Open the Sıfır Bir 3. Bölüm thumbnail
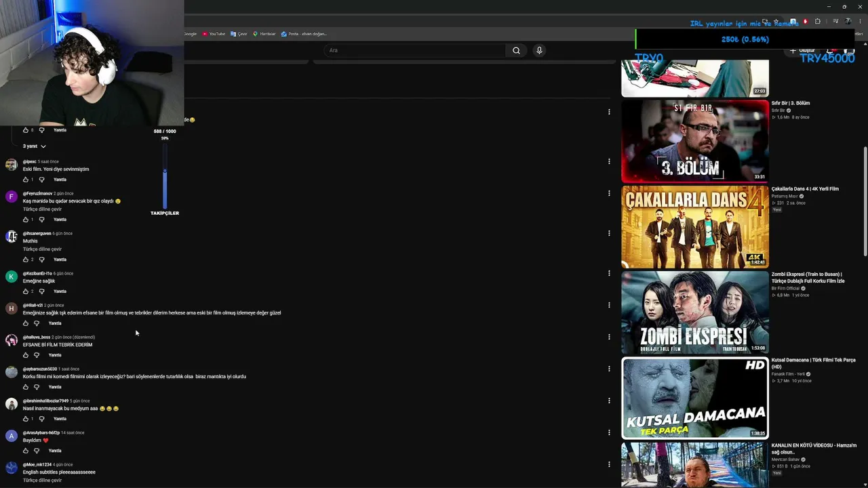This screenshot has height=488, width=868. click(x=695, y=141)
